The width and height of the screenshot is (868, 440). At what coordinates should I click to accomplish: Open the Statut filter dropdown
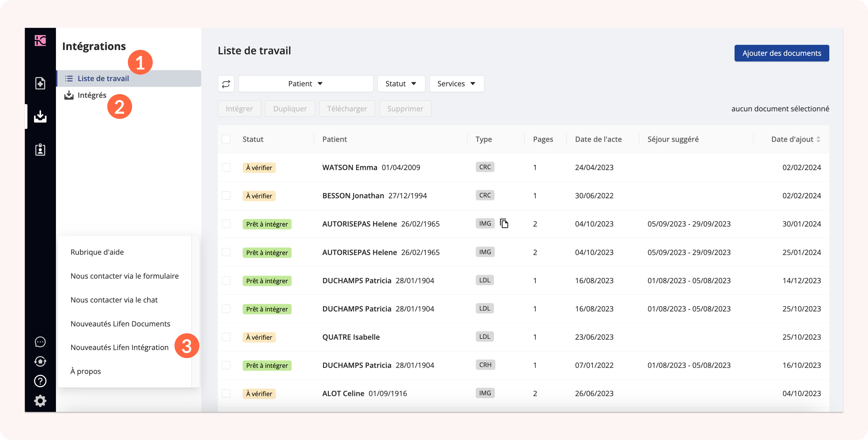[401, 83]
